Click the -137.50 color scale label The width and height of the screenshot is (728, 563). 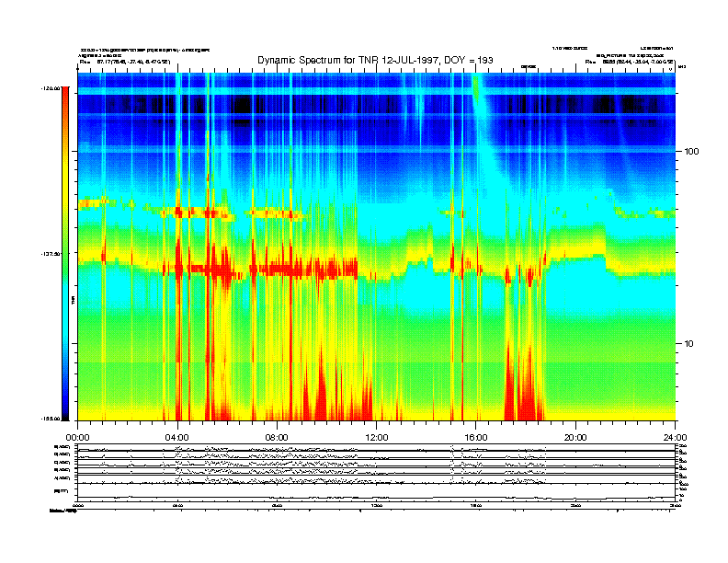tap(51, 254)
